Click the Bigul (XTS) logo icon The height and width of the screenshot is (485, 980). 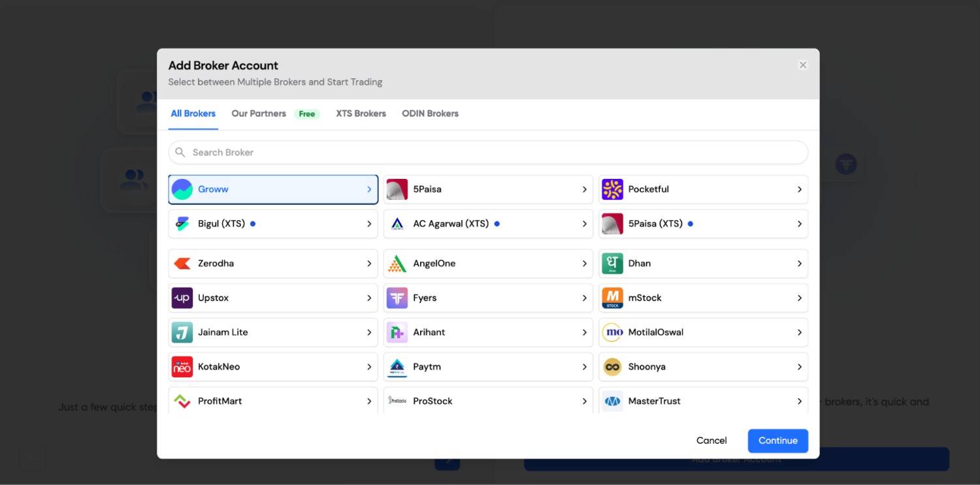pyautogui.click(x=182, y=224)
